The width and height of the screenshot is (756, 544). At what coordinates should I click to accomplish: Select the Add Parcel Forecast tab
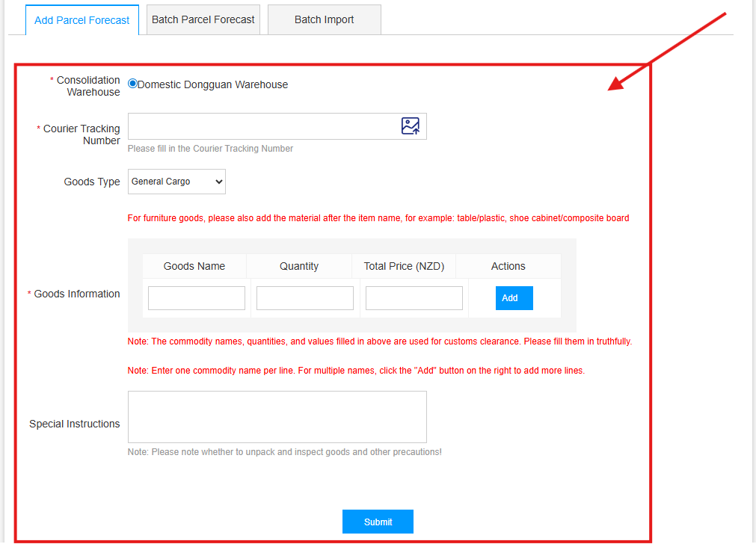[82, 20]
